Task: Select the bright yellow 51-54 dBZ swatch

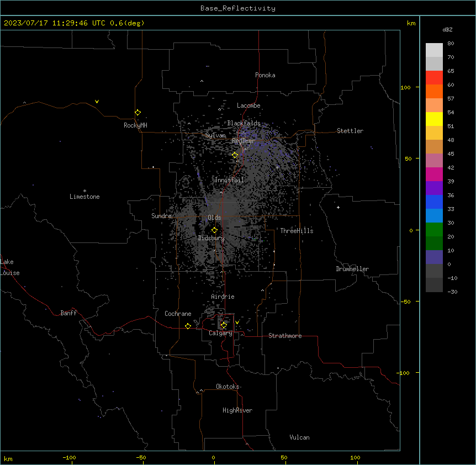Action: click(434, 119)
